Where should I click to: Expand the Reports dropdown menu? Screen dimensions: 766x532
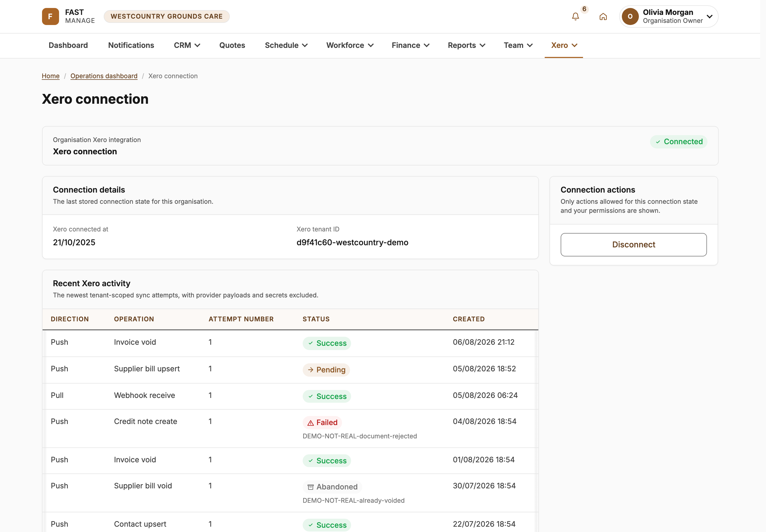click(x=466, y=45)
